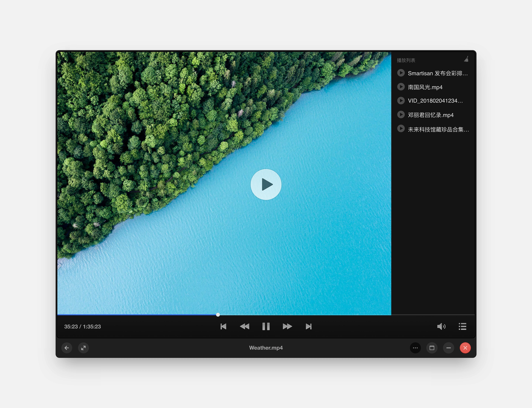The height and width of the screenshot is (408, 532).
Task: Seek forward on the unplayed progress bar
Action: (x=347, y=315)
